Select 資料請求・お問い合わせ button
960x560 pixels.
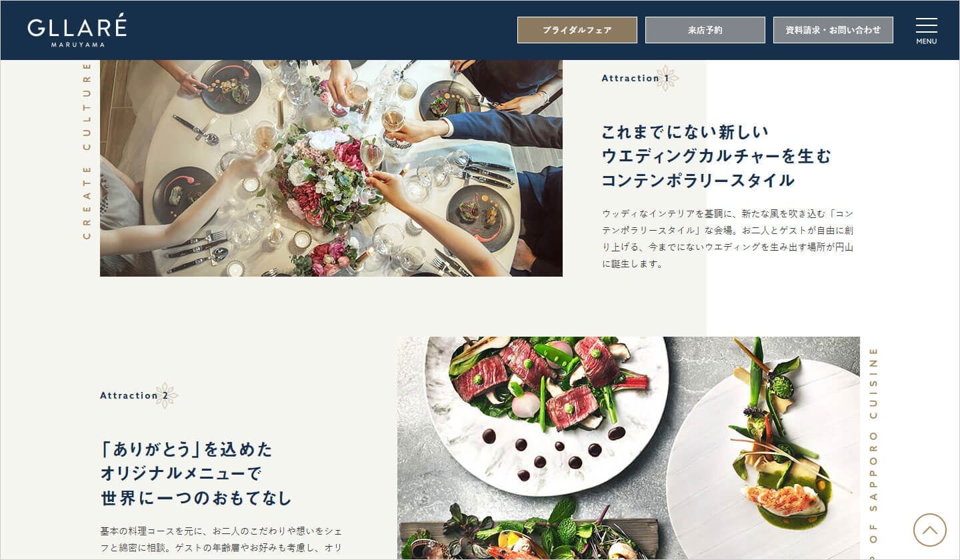tap(833, 30)
